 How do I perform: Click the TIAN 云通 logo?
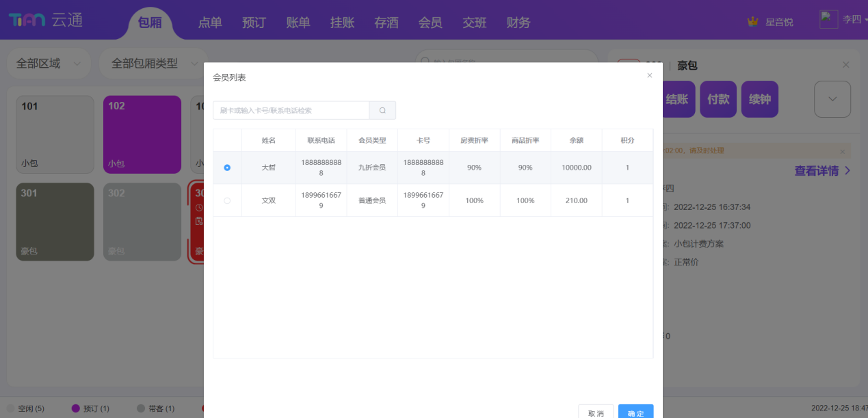(46, 20)
